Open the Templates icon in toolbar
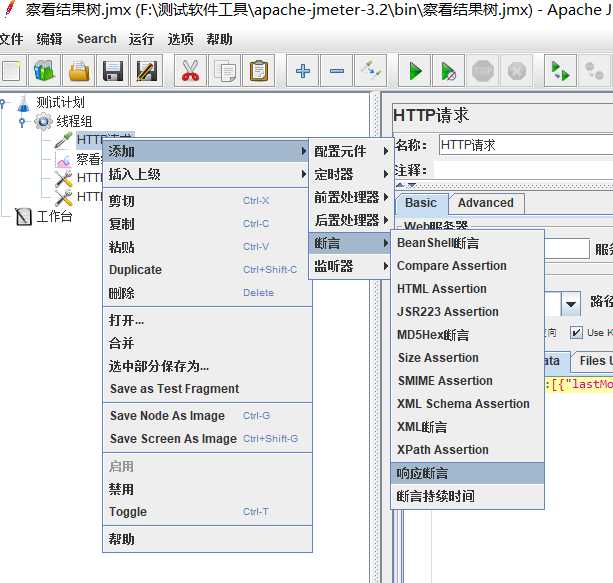Viewport: 613px width, 583px height. coord(44,71)
